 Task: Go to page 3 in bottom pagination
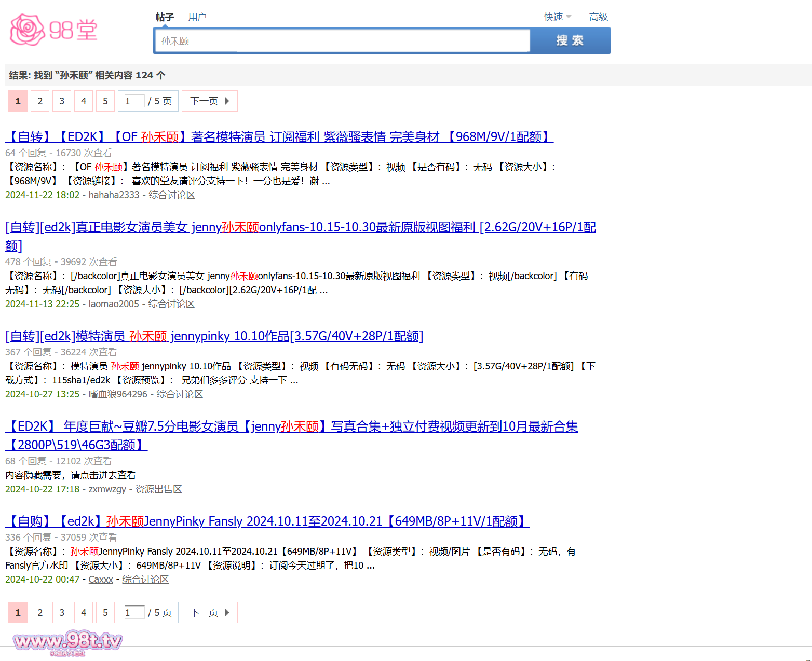point(62,613)
